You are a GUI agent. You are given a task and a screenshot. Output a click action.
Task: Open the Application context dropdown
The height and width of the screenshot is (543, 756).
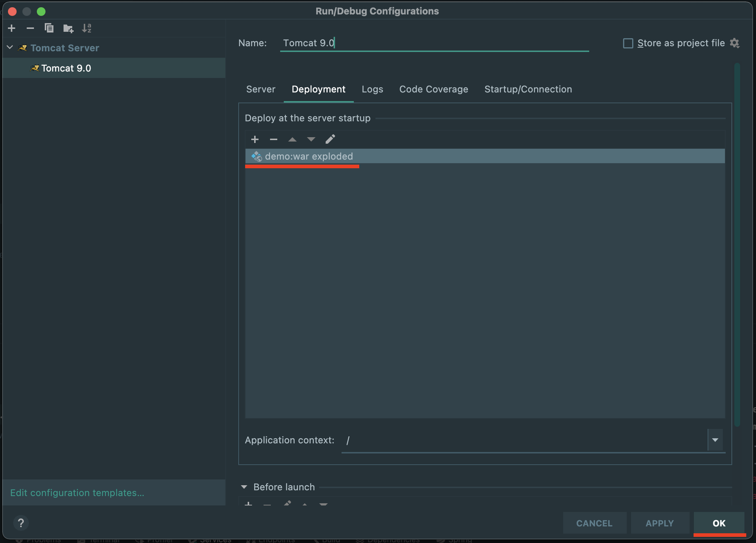[715, 440]
